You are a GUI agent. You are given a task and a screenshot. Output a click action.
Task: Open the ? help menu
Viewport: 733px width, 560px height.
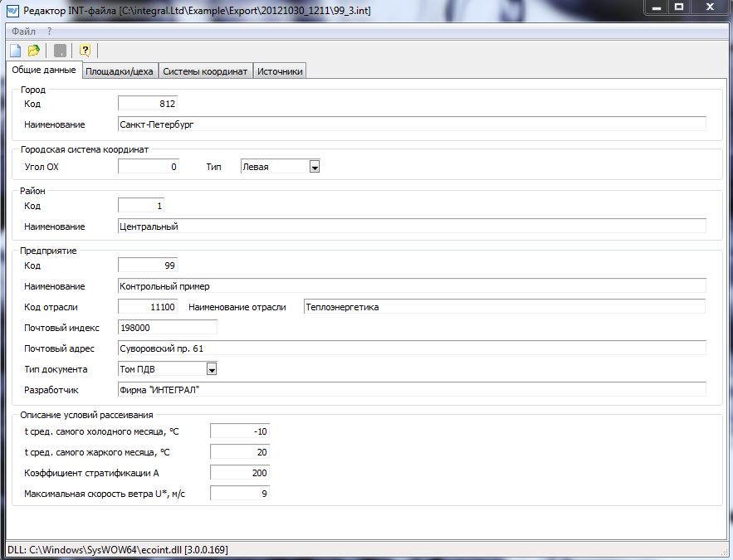click(49, 31)
